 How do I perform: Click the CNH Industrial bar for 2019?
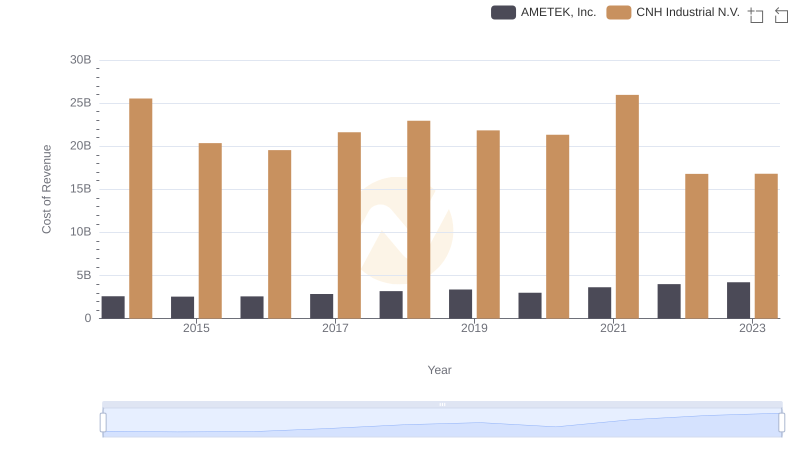tap(488, 224)
